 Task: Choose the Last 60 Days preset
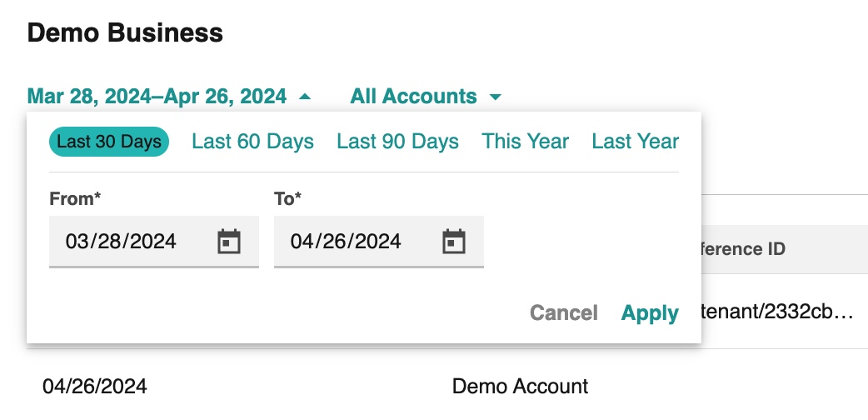(252, 142)
